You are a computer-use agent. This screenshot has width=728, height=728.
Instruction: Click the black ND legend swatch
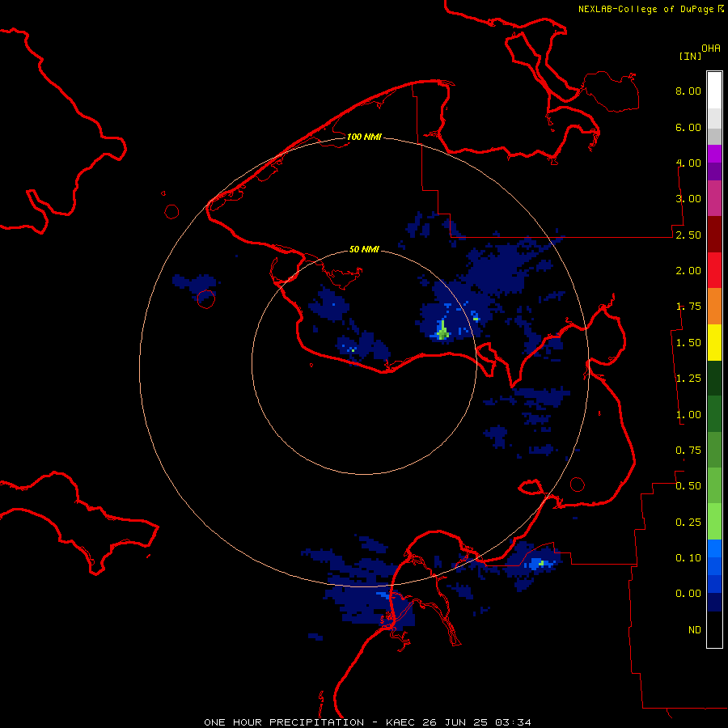tap(714, 629)
